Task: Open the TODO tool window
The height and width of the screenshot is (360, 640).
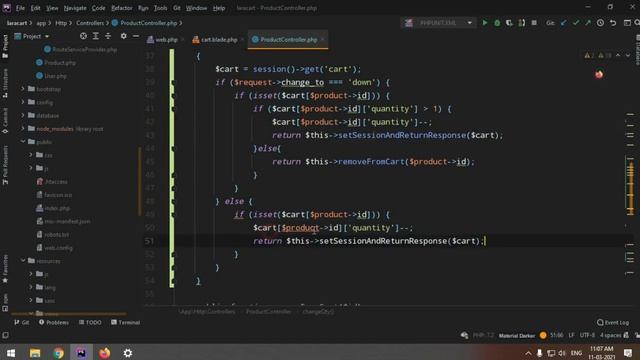Action: [90, 322]
